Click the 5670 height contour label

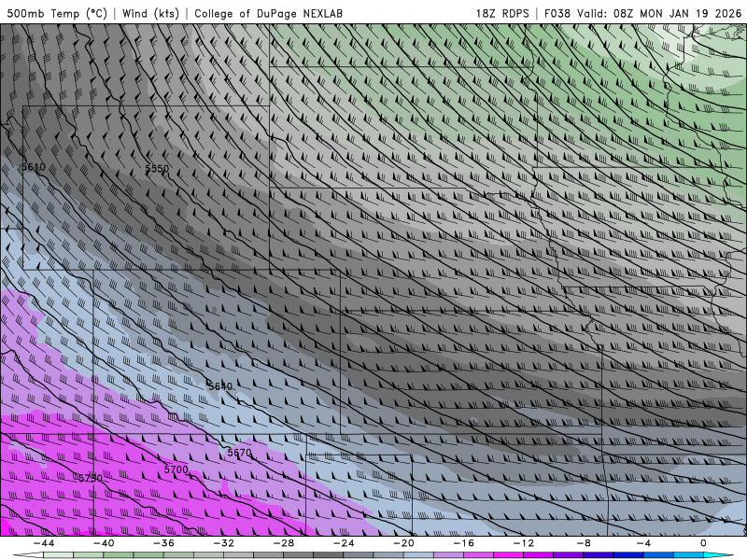[x=239, y=453]
